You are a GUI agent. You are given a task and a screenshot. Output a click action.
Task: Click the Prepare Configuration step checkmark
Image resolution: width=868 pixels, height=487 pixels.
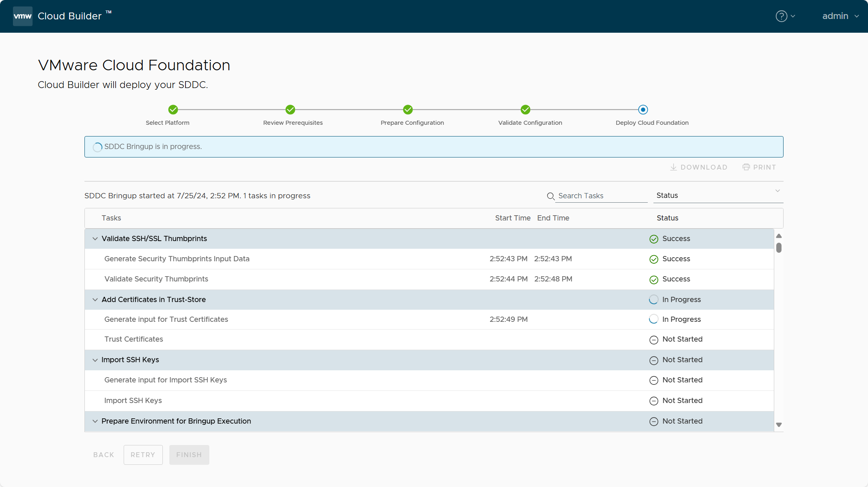(x=408, y=109)
